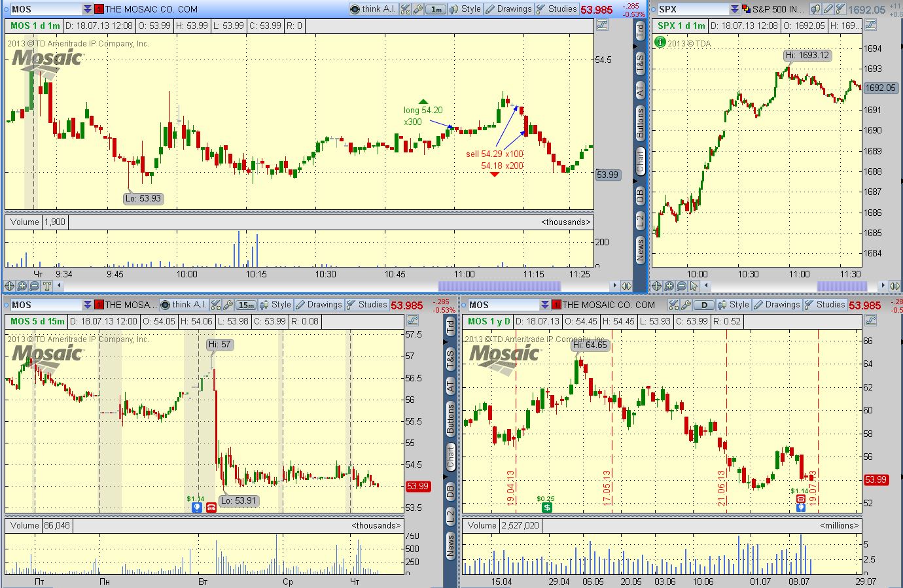The height and width of the screenshot is (588, 903).
Task: Select T&S side tab between lower charts
Action: [x=450, y=358]
